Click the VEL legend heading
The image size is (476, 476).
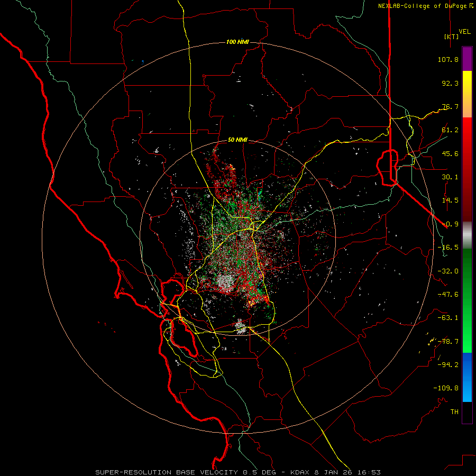465,32
